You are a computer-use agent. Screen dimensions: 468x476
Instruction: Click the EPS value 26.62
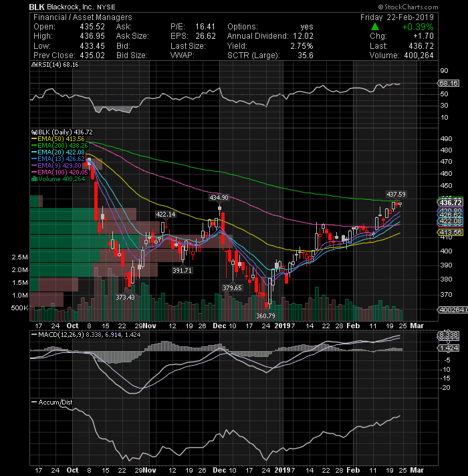tap(205, 36)
